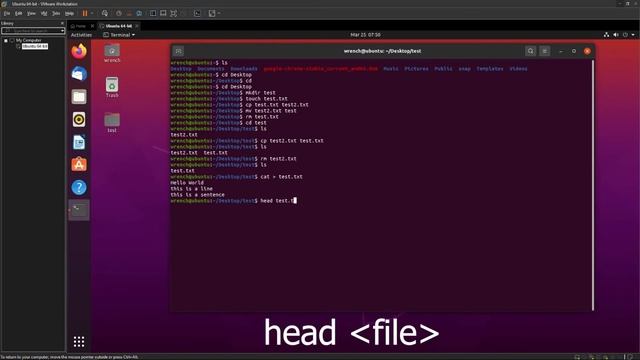Click the network status icon
The height and width of the screenshot is (360, 640).
(x=607, y=35)
